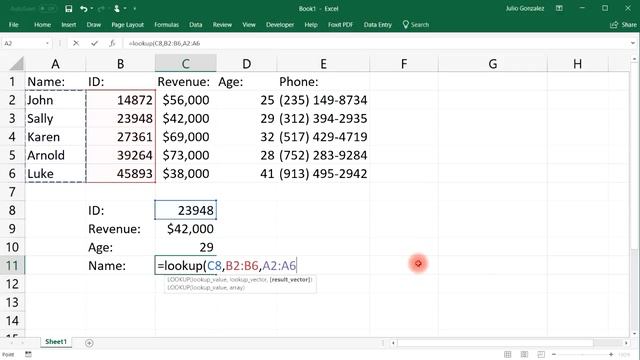Click cell containing Sally
Screen dimensions: 640x360
click(x=55, y=118)
